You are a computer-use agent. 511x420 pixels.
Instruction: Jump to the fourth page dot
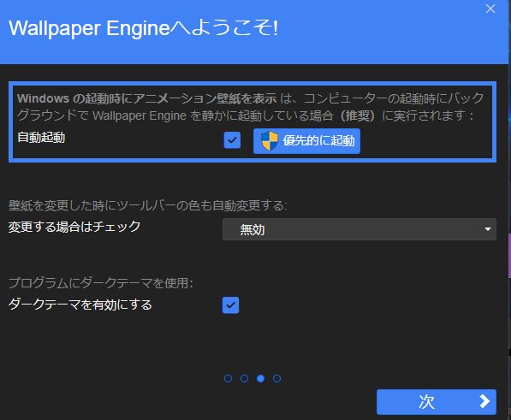coord(276,378)
